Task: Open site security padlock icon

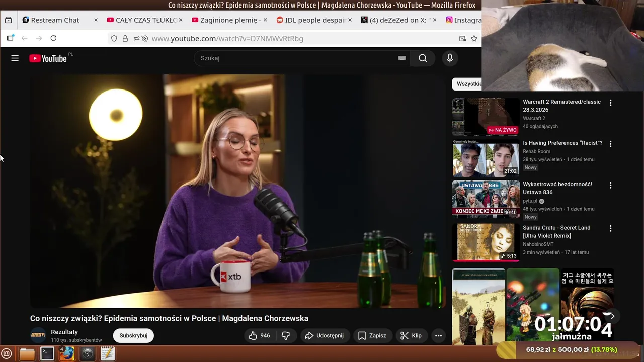Action: 125,39
